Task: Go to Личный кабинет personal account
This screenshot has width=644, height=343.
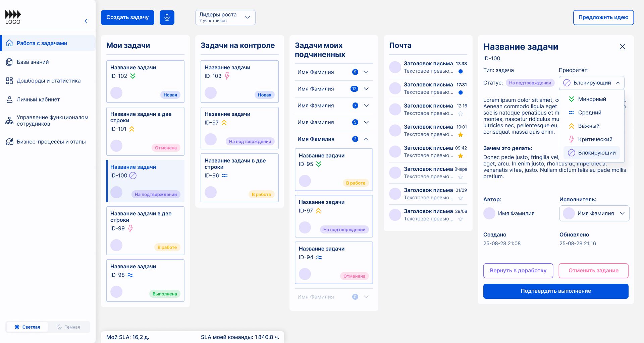Action: 38,99
